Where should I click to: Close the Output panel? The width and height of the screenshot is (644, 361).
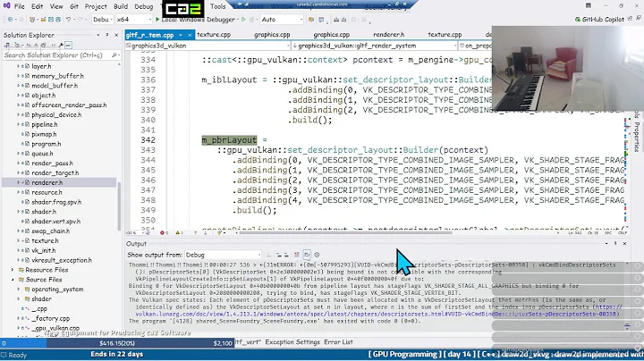point(624,244)
